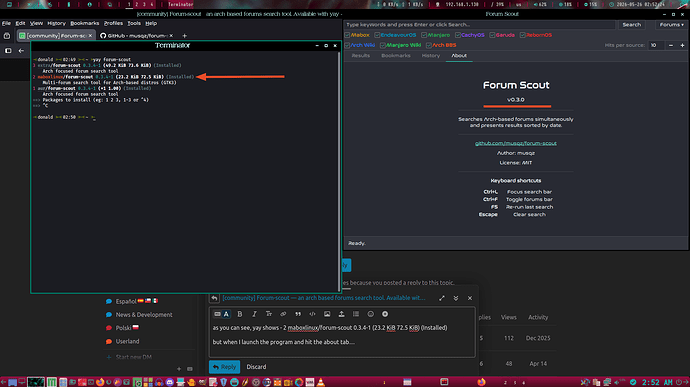Open community Forum-scout topic link in composer
Viewport: 690px width, 387px height.
point(324,298)
